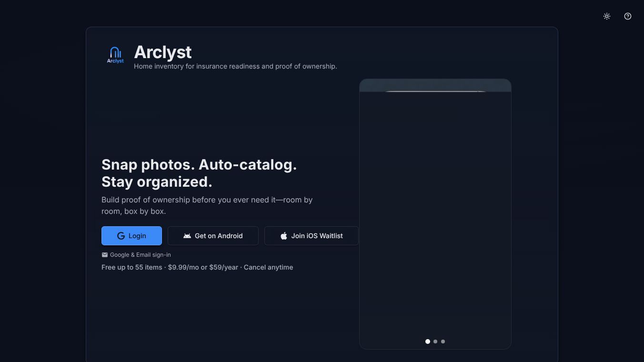
Task: Click the Get on Android button
Action: click(213, 236)
